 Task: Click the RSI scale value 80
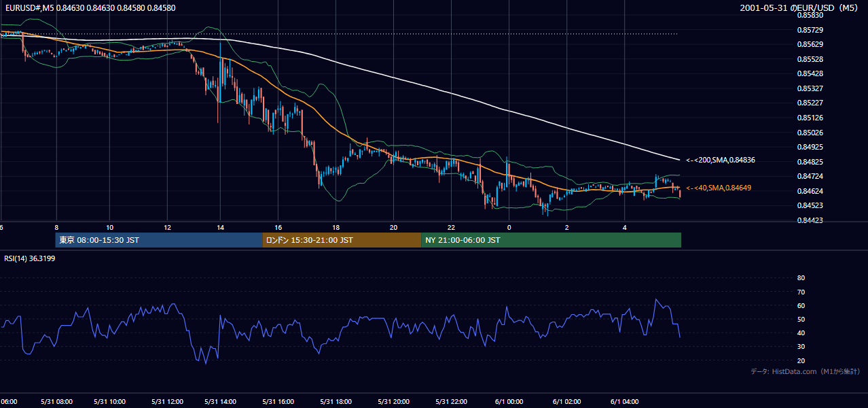(x=801, y=278)
